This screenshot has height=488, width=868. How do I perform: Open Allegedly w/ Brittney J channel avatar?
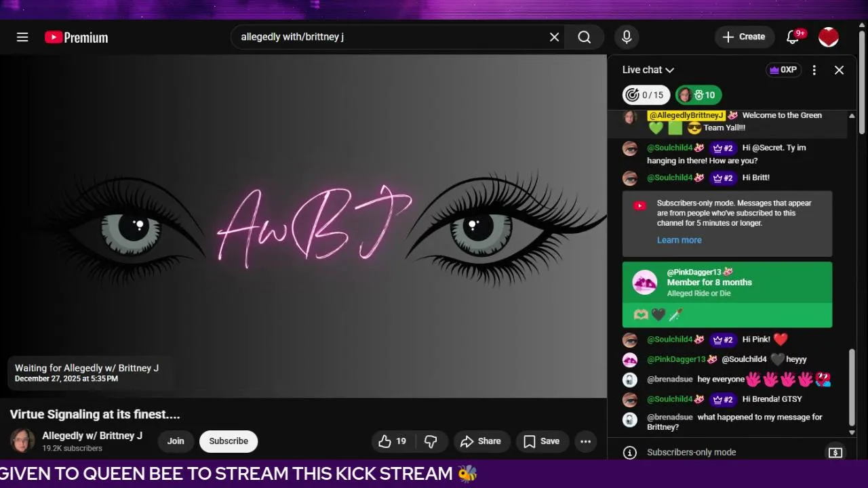click(x=22, y=441)
